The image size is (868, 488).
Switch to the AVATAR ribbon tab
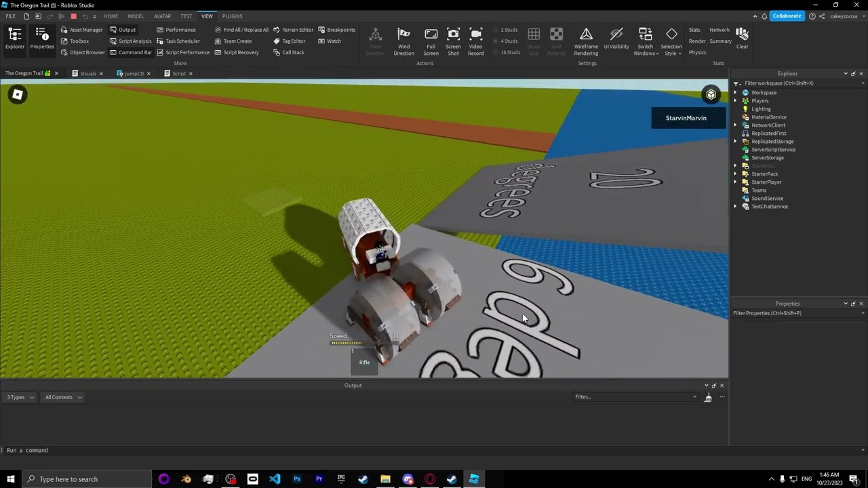tap(162, 16)
